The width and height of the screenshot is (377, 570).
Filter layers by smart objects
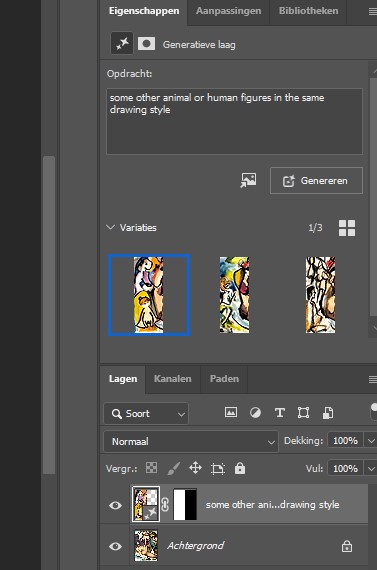328,413
